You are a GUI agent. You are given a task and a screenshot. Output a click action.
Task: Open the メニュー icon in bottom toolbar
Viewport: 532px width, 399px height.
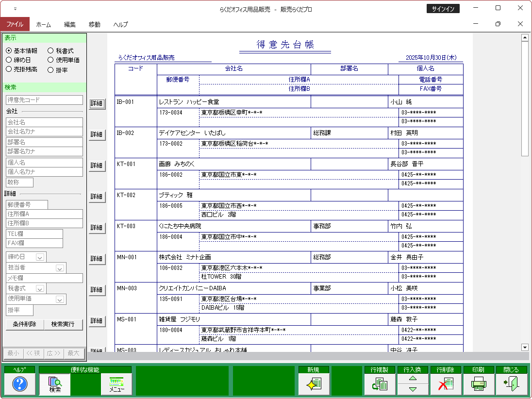point(116,384)
